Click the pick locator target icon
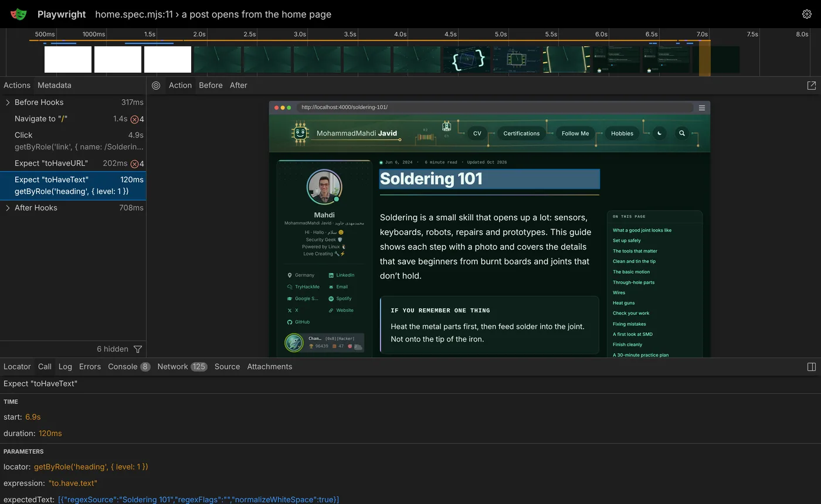This screenshot has height=504, width=821. tap(156, 86)
